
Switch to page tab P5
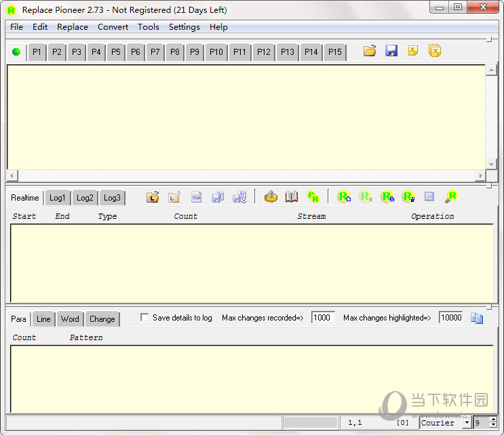coord(116,52)
